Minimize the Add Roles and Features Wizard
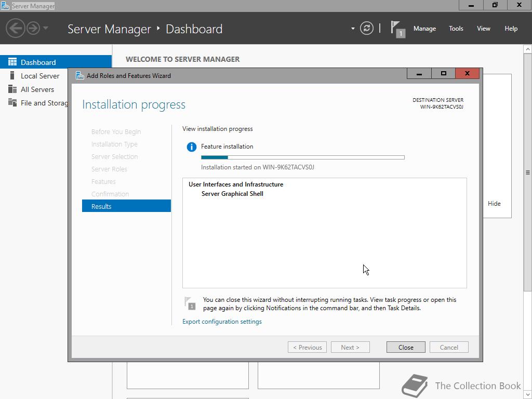Image resolution: width=532 pixels, height=399 pixels. coord(419,73)
